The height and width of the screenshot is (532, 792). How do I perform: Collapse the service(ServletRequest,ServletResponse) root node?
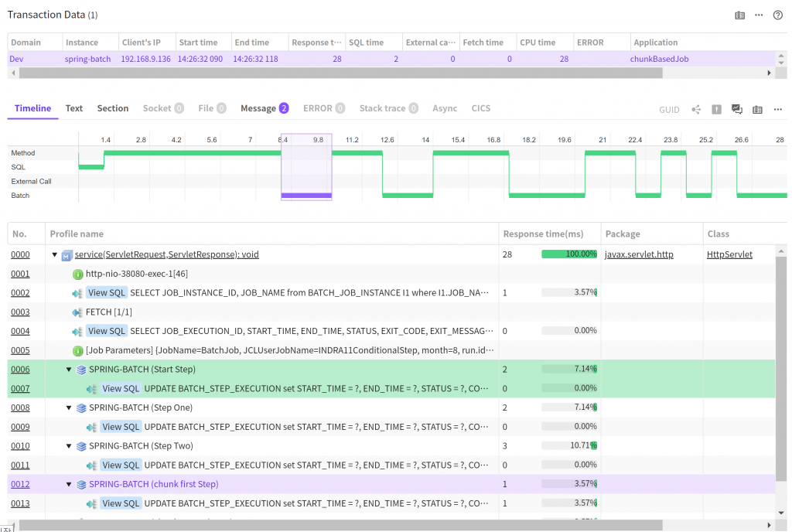(54, 254)
